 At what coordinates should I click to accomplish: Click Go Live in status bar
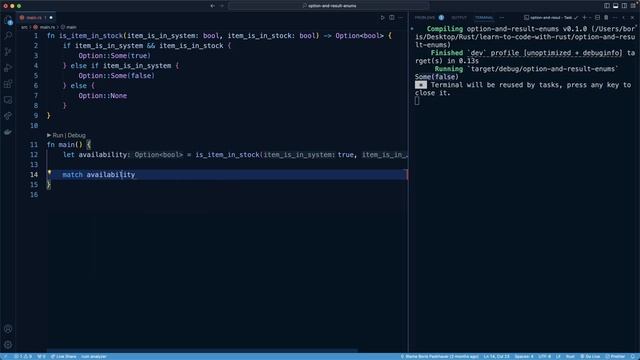[590, 356]
